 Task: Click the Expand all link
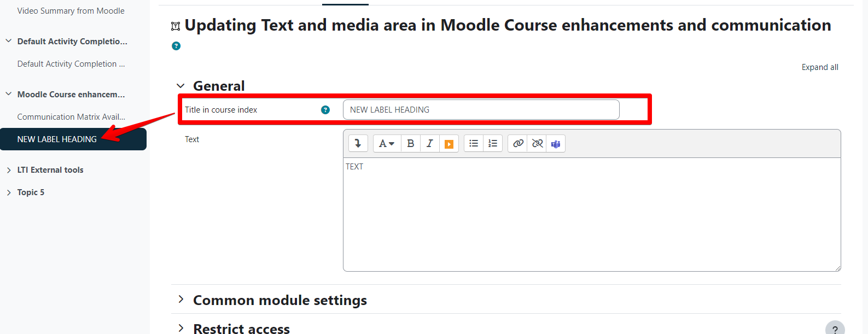click(820, 67)
